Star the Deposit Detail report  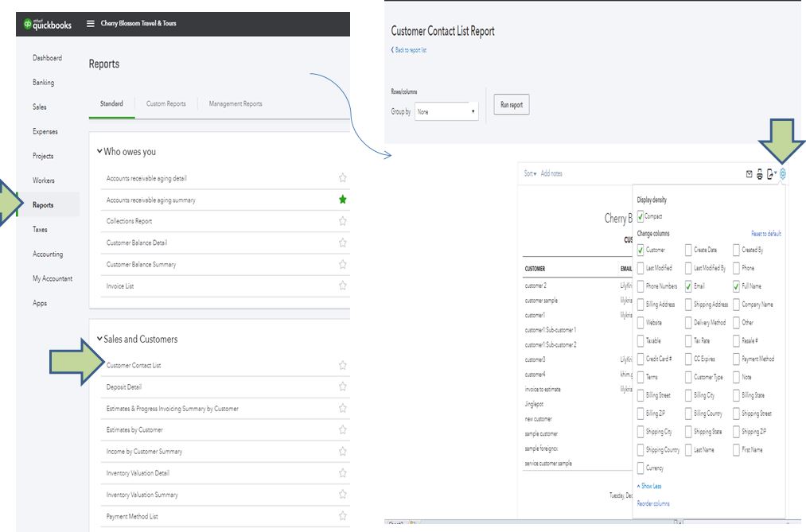(x=343, y=386)
